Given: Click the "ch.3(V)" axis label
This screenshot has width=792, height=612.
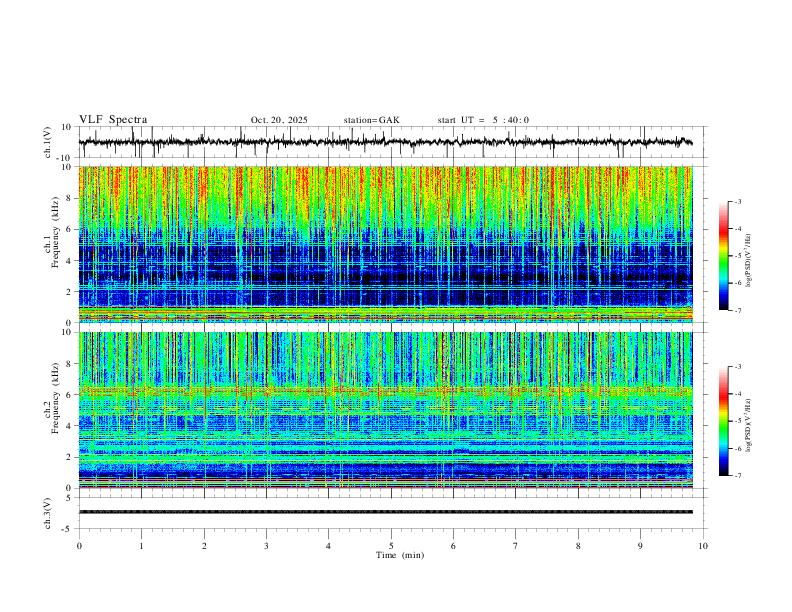Looking at the screenshot, I should click(48, 513).
